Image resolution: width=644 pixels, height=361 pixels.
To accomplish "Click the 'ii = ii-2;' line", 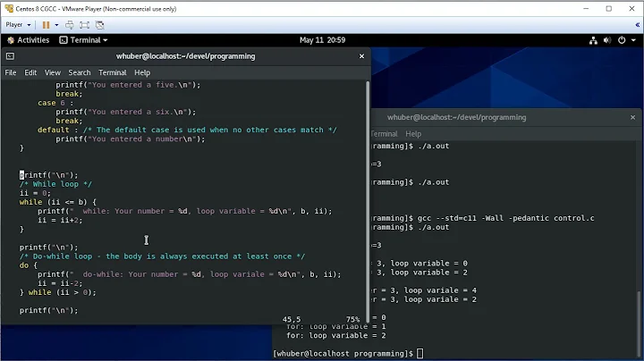I will coord(60,283).
